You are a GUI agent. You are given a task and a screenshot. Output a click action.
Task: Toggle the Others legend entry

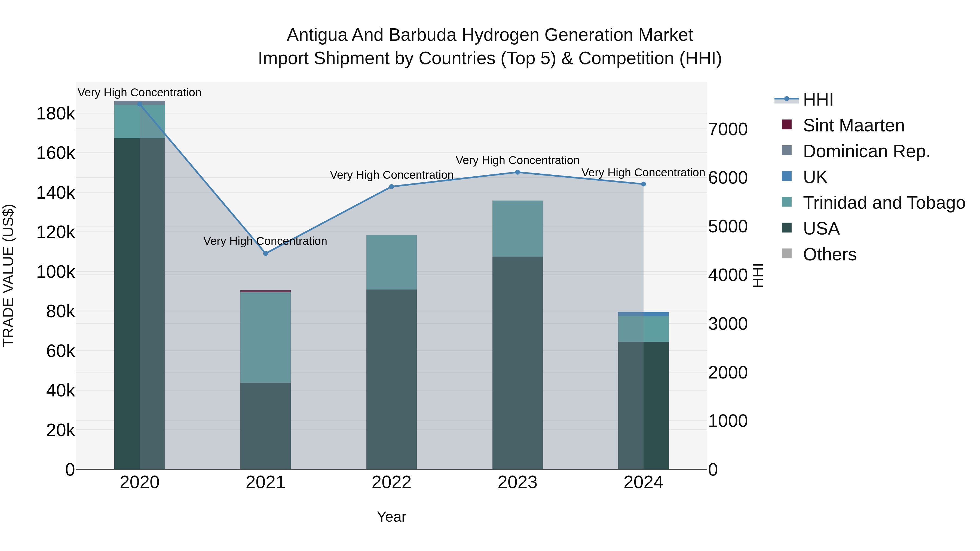(819, 254)
